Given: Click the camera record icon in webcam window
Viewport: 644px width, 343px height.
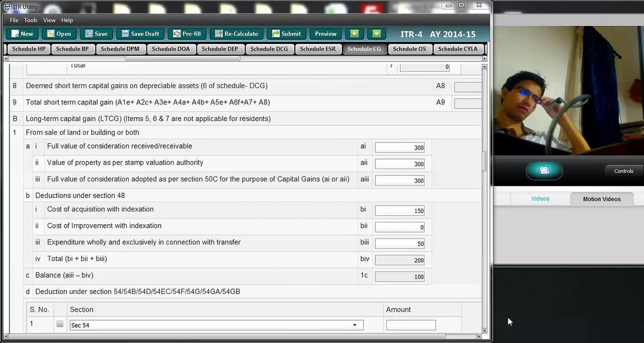Looking at the screenshot, I should 544,171.
